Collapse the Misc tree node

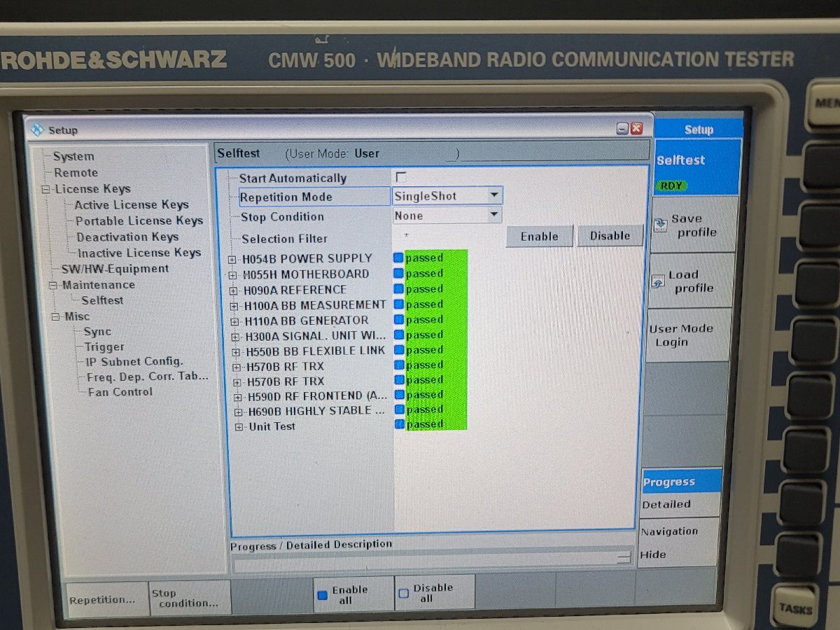tap(55, 317)
